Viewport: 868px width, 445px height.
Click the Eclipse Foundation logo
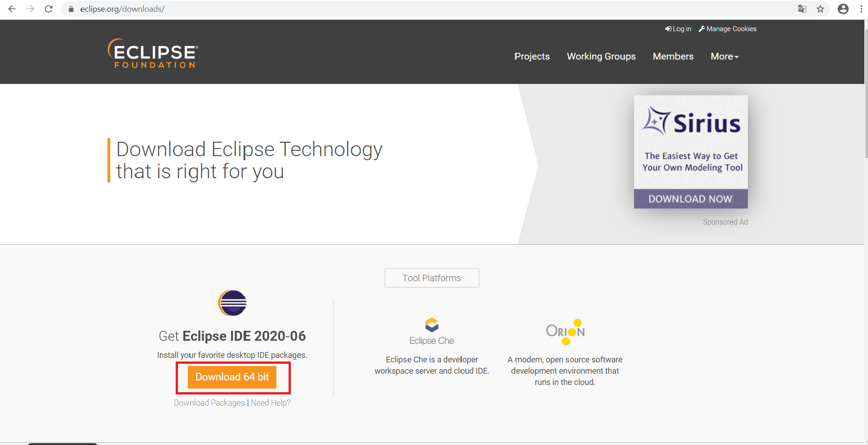click(153, 53)
